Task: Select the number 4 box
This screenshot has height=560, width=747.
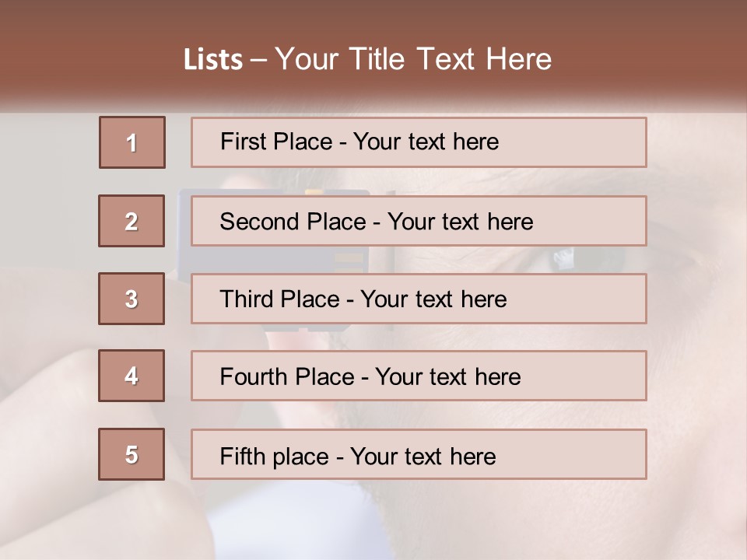Action: [132, 376]
